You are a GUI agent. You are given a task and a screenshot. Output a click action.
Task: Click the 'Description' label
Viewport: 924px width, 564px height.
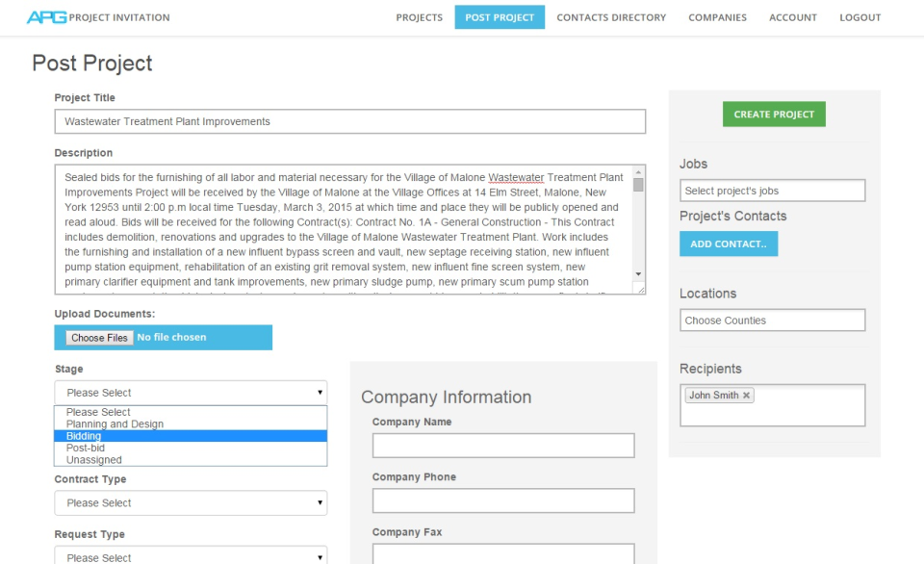point(83,153)
